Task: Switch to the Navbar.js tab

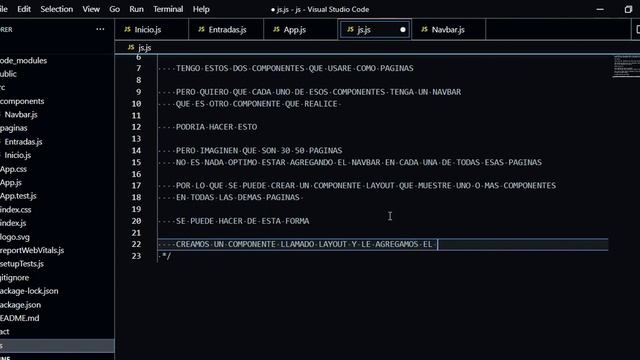Action: click(449, 29)
